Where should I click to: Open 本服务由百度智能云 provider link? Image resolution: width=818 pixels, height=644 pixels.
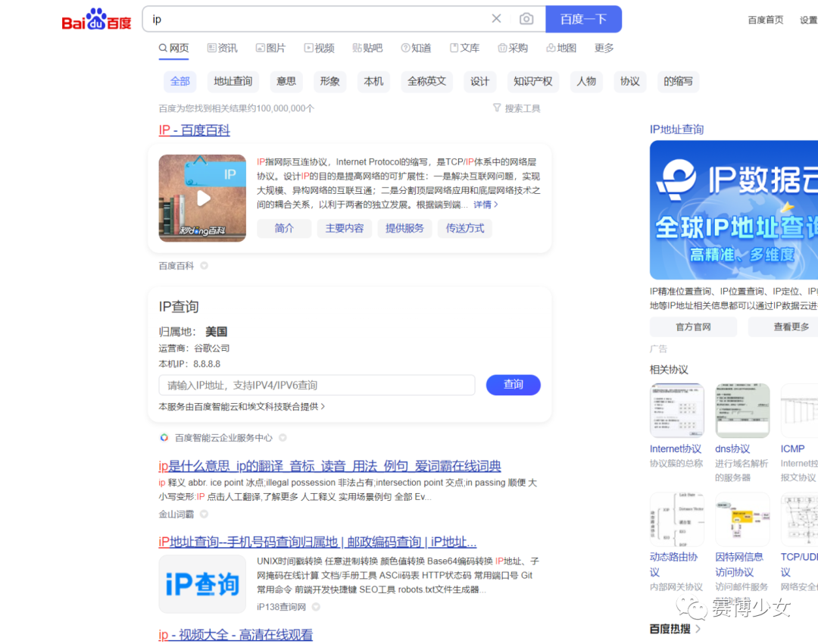[242, 407]
